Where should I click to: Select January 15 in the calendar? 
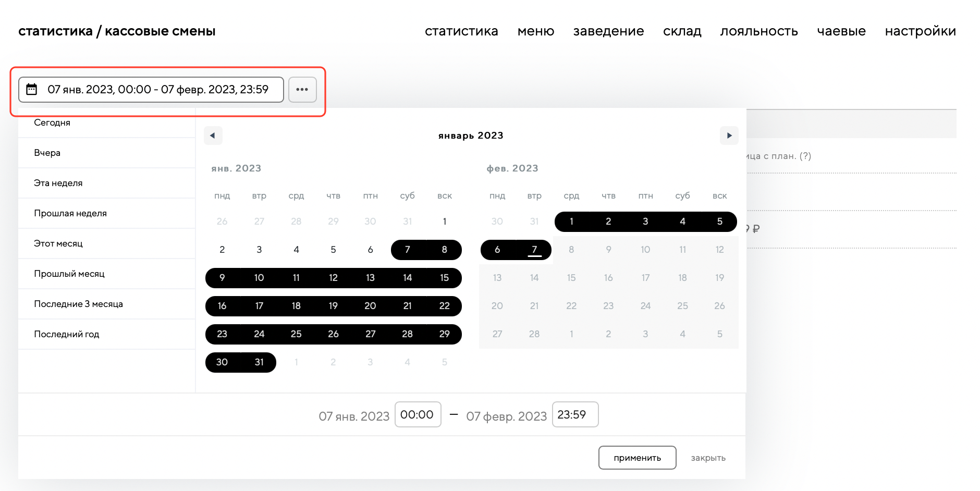pos(444,278)
